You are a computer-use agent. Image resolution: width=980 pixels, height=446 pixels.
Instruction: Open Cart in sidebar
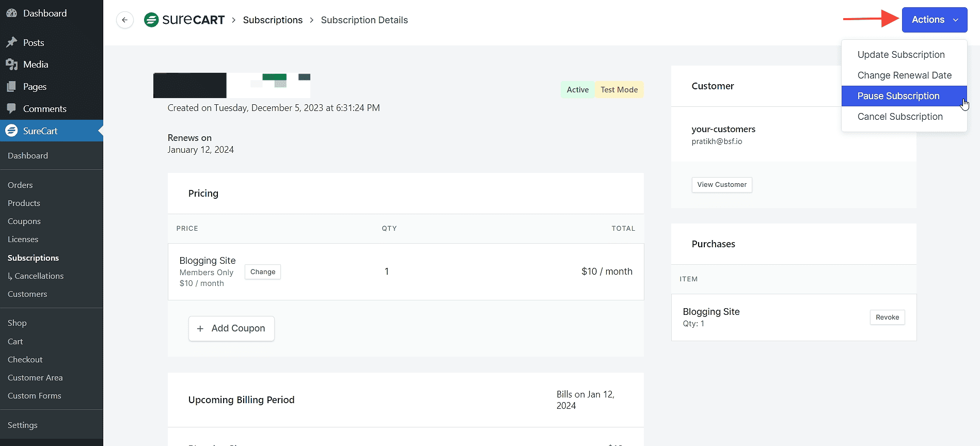(x=15, y=342)
